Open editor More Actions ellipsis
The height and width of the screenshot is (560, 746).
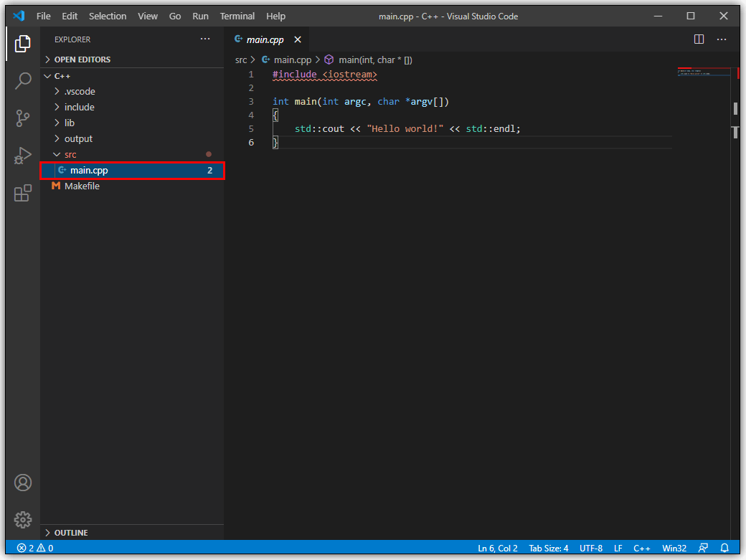[722, 39]
